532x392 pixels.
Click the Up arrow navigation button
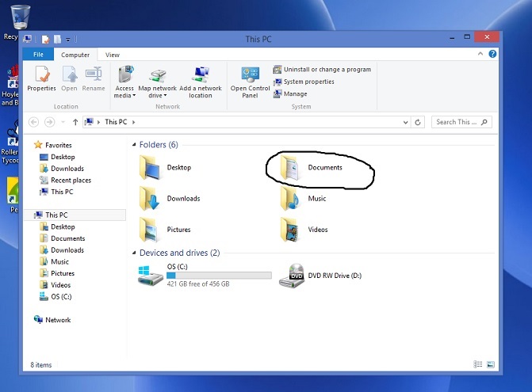pyautogui.click(x=75, y=122)
